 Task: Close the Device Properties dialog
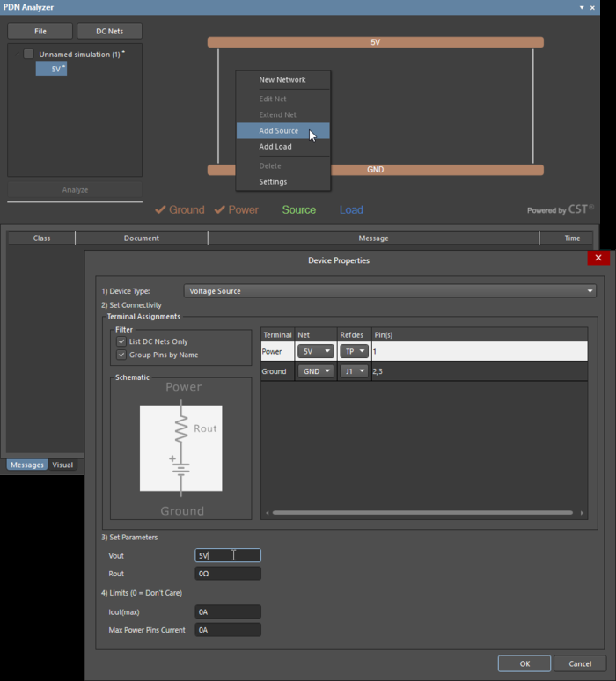[x=598, y=258]
